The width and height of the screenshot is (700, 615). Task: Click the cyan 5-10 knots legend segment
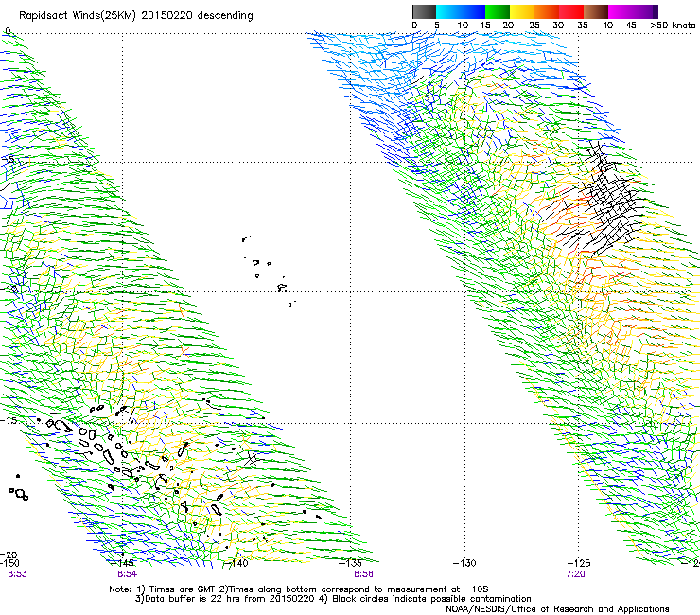[x=448, y=11]
